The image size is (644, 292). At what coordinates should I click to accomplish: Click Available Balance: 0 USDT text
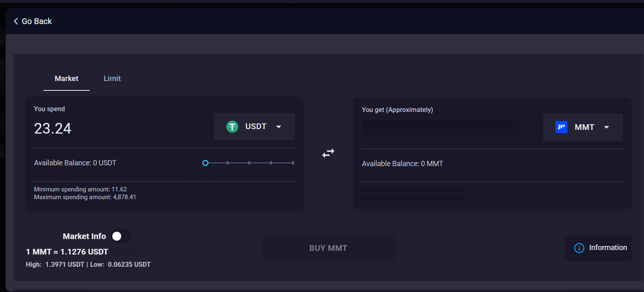pyautogui.click(x=75, y=163)
